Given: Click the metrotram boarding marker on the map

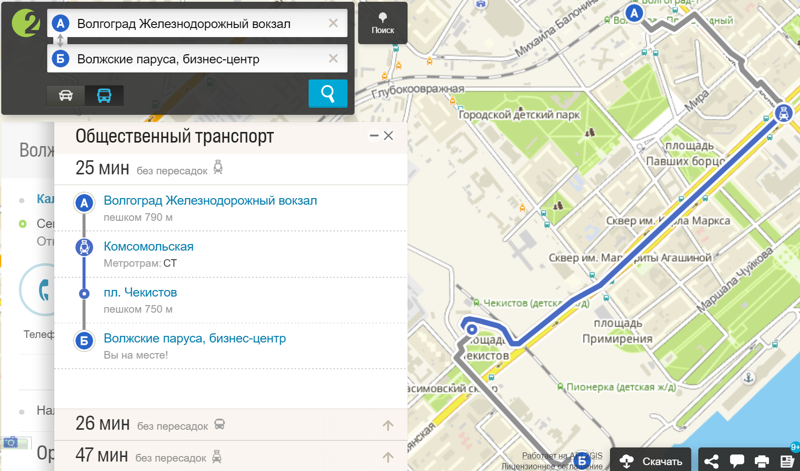Looking at the screenshot, I should 783,113.
